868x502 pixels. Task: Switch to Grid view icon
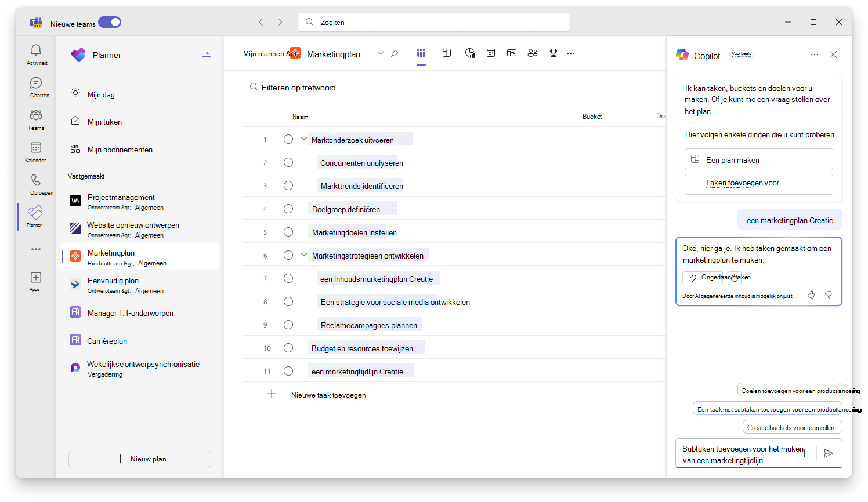coord(421,53)
